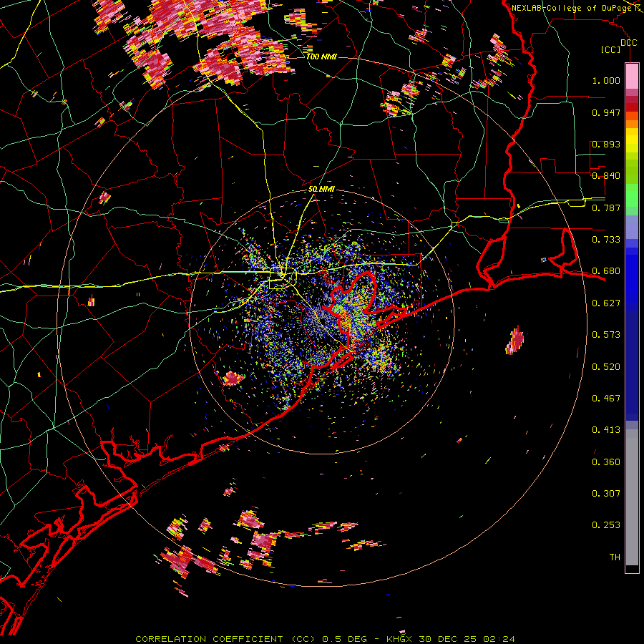Select the 0.893 legend value
The image size is (644, 644).
tap(606, 144)
